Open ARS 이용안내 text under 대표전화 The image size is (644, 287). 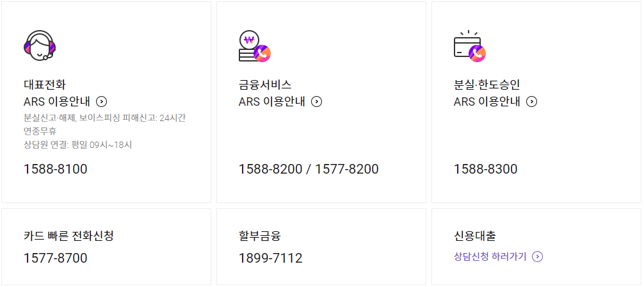click(57, 102)
